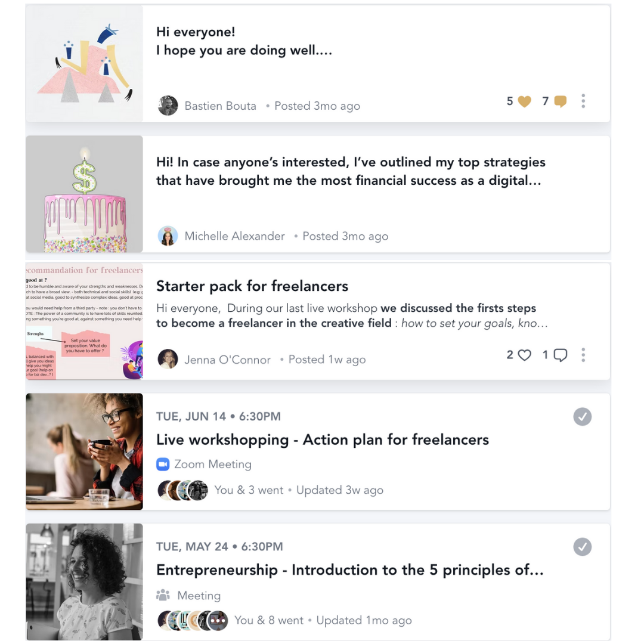Open comments on Bastien Bouta's post
Viewport: 644px width, 644px height.
(560, 101)
